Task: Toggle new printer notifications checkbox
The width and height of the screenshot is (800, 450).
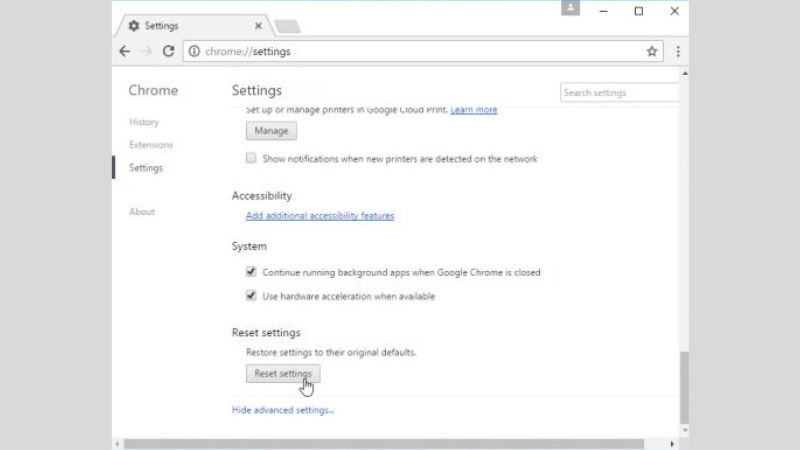Action: 251,159
